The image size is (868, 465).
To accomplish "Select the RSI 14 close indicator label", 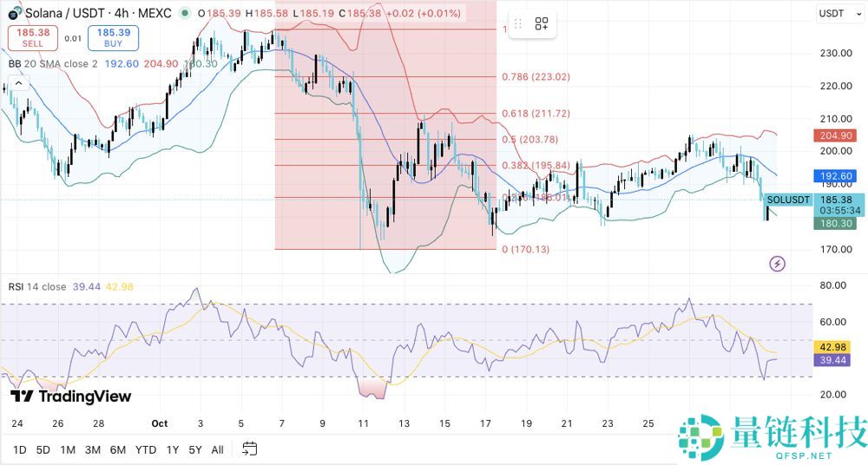I will tap(37, 287).
